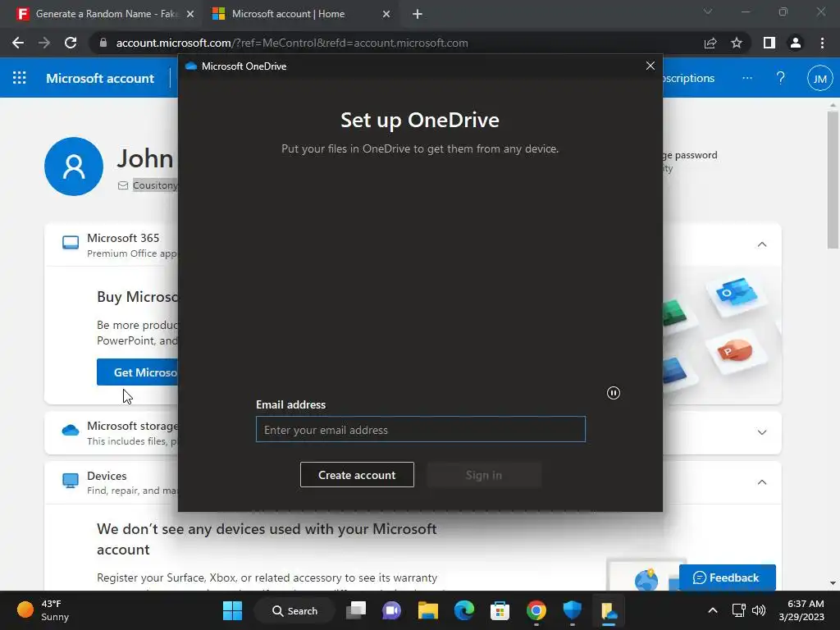840x630 pixels.
Task: Close the Generate a Random Name tab
Action: coord(189,14)
